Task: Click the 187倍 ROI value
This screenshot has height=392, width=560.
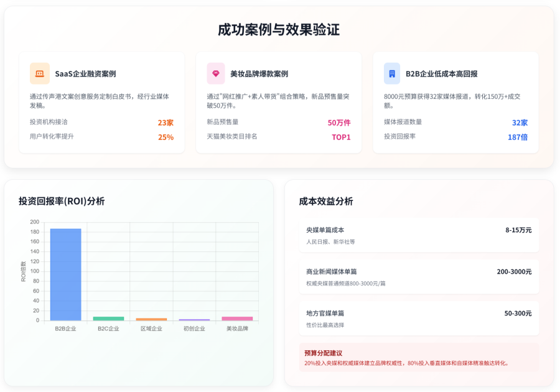Action: click(517, 137)
